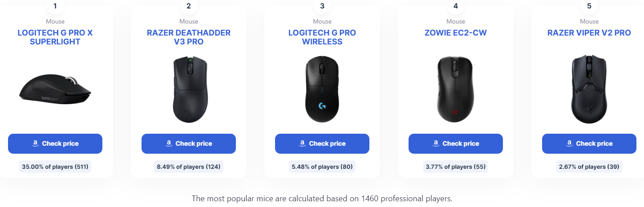Select the Zowie EC2-CW mouse image
The height and width of the screenshot is (207, 644).
(x=456, y=90)
